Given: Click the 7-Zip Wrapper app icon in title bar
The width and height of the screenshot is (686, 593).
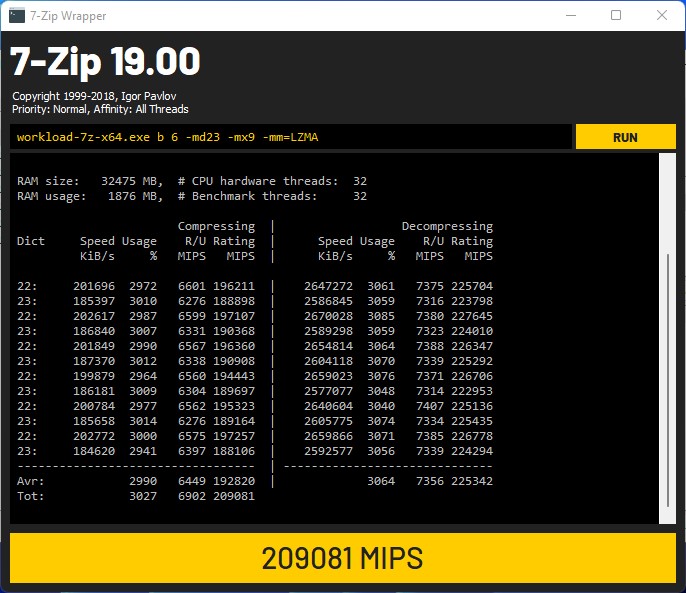Looking at the screenshot, I should [x=17, y=16].
